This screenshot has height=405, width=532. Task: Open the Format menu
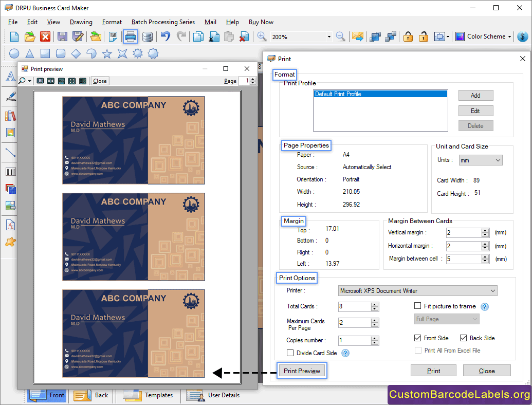(112, 22)
